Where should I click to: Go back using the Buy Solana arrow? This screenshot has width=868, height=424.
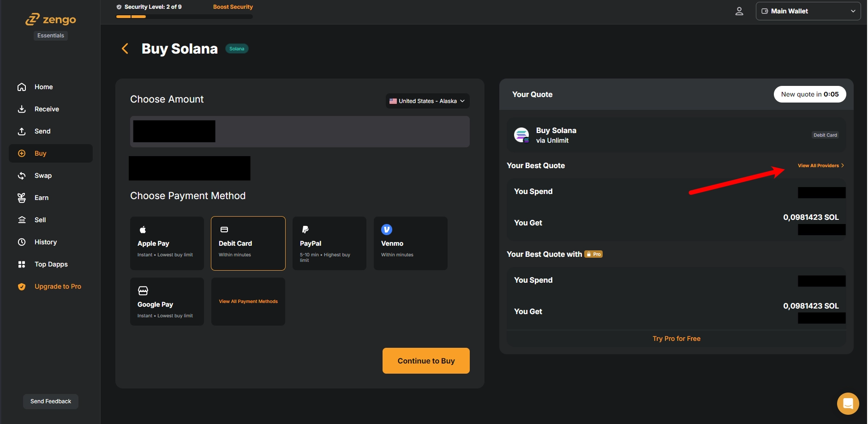tap(125, 48)
